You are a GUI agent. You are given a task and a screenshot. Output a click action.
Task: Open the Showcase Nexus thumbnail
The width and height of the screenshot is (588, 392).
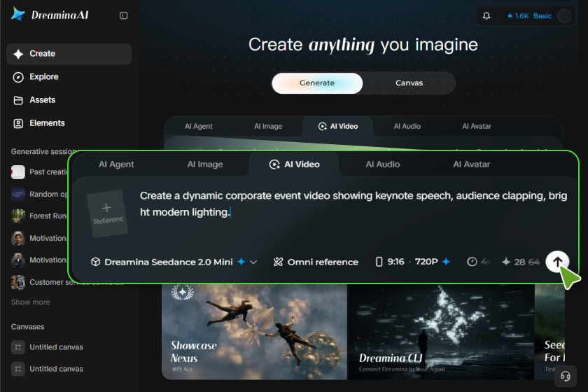tap(254, 332)
